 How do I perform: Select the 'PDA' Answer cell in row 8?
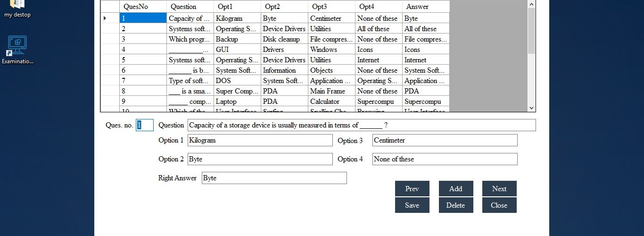tap(426, 91)
